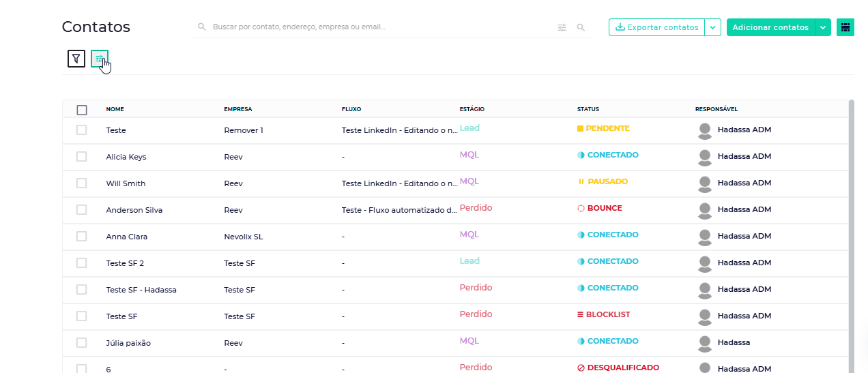868x373 pixels.
Task: Expand the Adicionar contatos dropdown arrow
Action: (823, 27)
